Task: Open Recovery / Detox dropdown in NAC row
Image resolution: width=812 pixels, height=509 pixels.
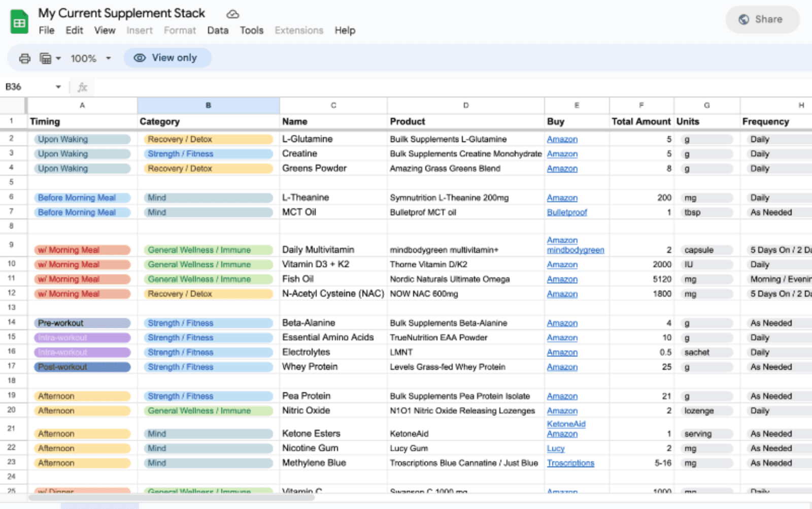Action: point(208,294)
